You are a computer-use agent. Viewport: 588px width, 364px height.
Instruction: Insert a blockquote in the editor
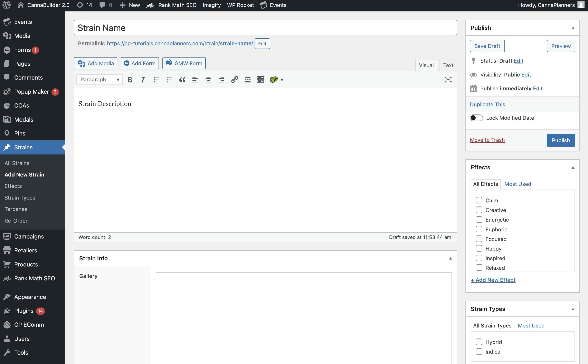point(182,80)
